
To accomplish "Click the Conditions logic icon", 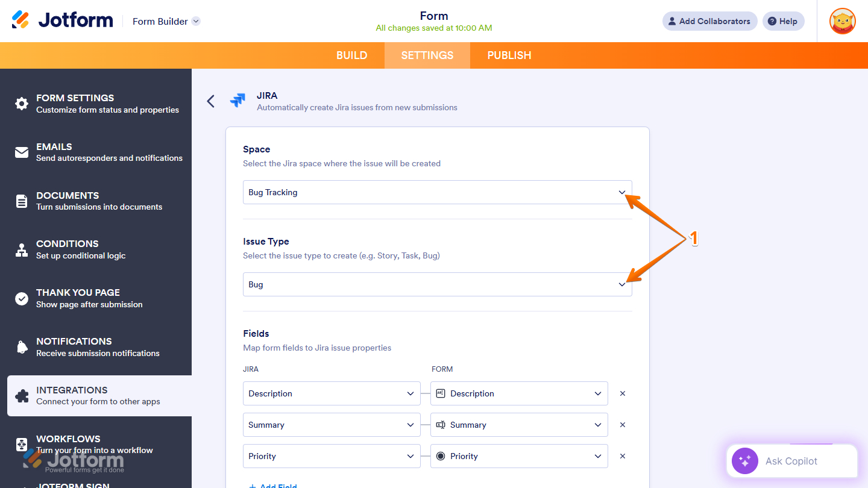I will [x=22, y=249].
